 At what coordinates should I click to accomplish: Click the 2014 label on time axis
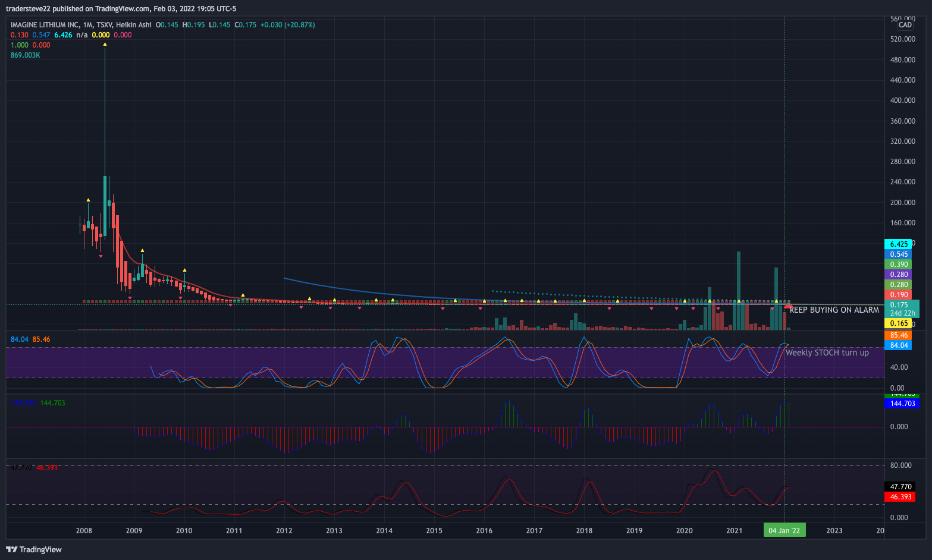(384, 530)
